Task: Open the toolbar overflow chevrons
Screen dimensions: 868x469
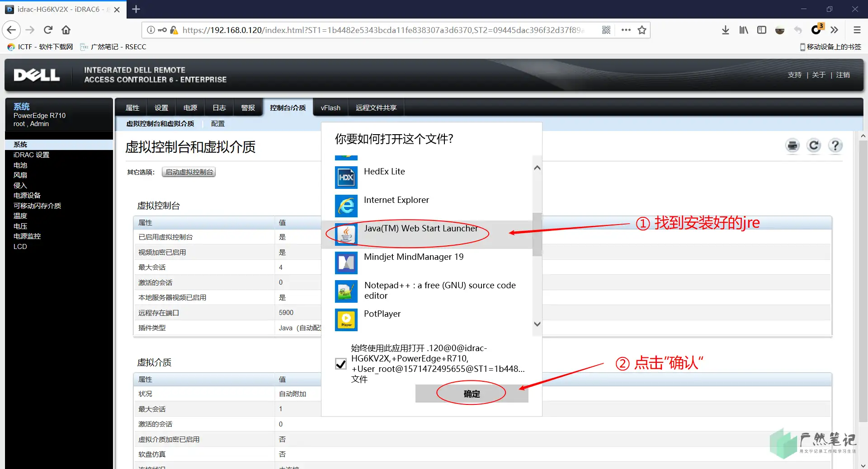Action: coord(835,30)
